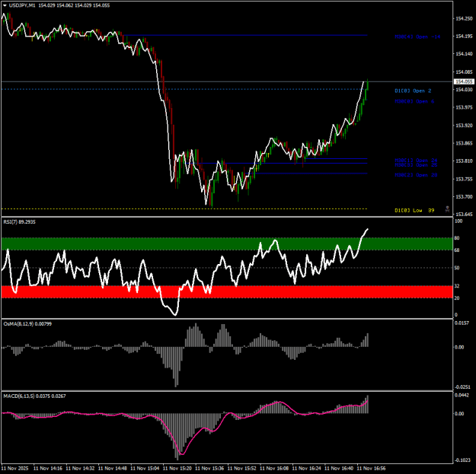476x474 pixels.
Task: Click the MACD scale value 0.0442
Action: (462, 395)
